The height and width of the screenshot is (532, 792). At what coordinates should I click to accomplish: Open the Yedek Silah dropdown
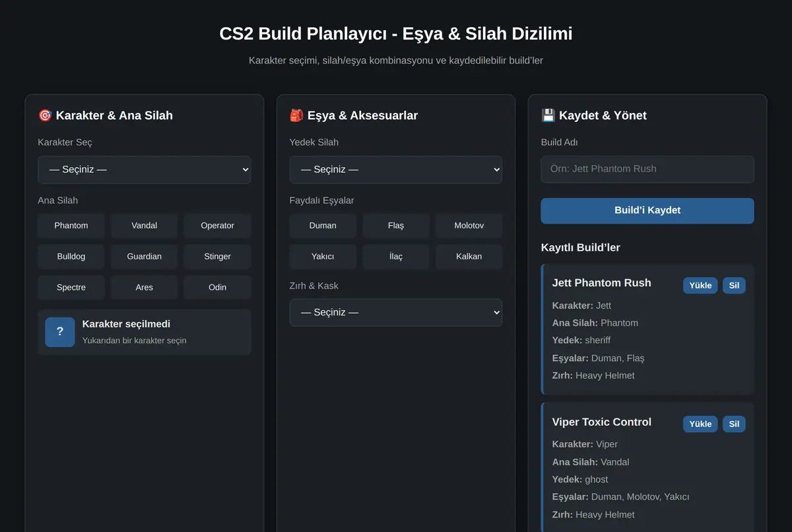click(x=395, y=170)
